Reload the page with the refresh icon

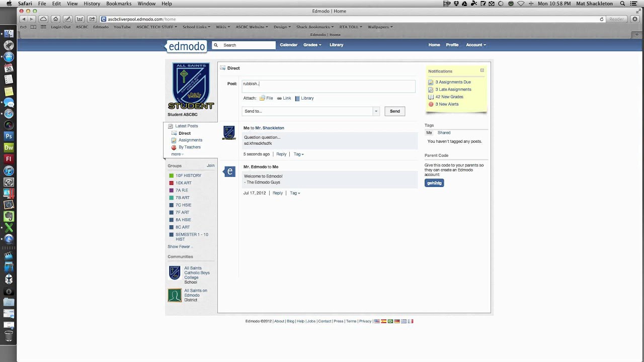tap(601, 19)
